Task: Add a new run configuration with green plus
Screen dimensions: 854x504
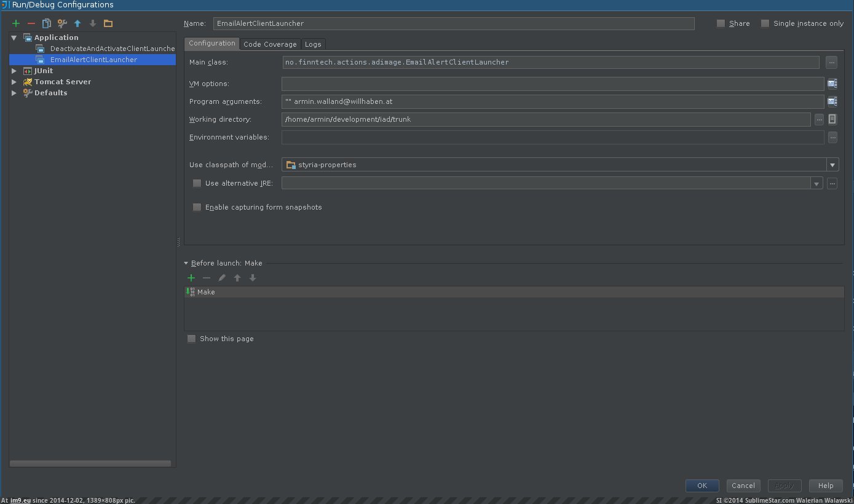Action: pyautogui.click(x=16, y=23)
